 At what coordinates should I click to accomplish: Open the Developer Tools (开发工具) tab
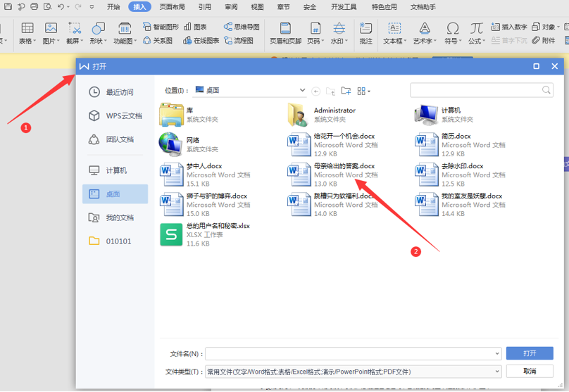pos(344,7)
